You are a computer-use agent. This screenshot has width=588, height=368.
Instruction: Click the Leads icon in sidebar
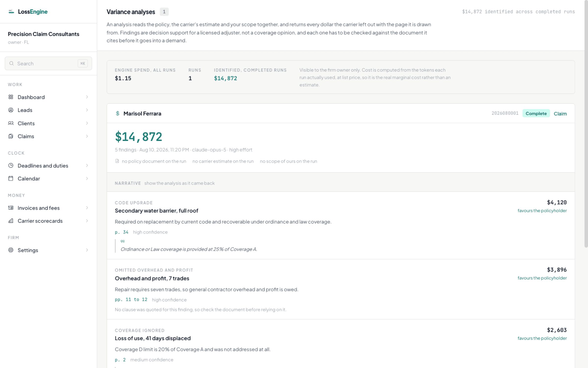[11, 110]
